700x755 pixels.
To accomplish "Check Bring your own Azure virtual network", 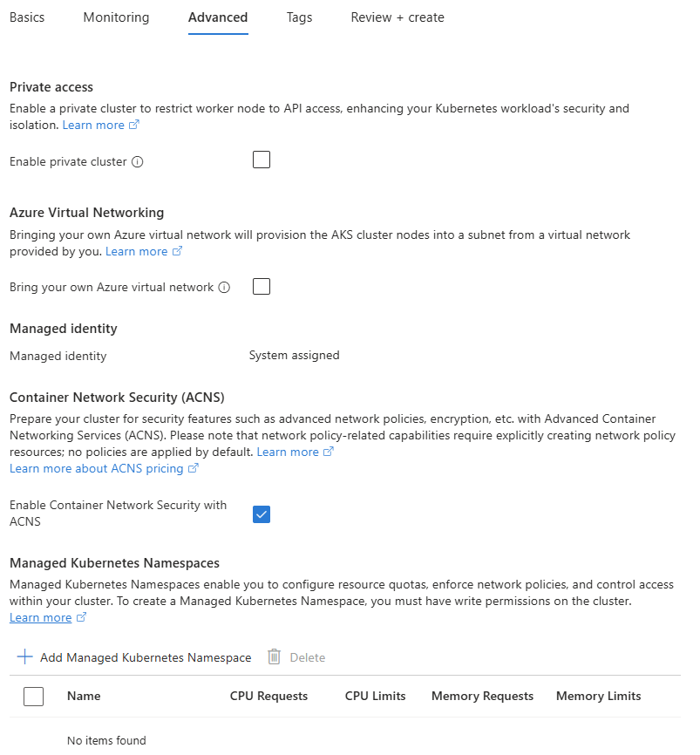I will click(x=261, y=286).
